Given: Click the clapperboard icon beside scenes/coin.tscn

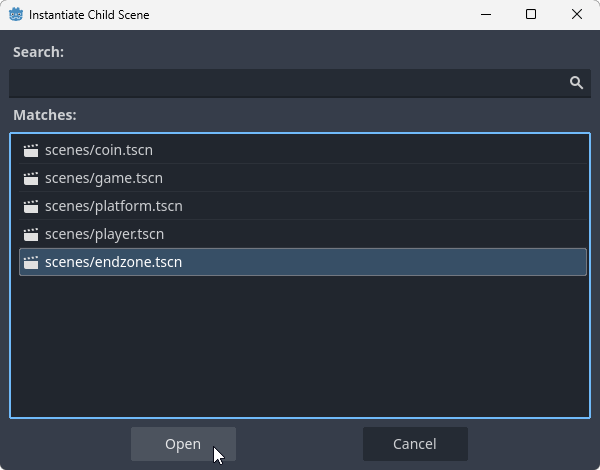Looking at the screenshot, I should 31,150.
